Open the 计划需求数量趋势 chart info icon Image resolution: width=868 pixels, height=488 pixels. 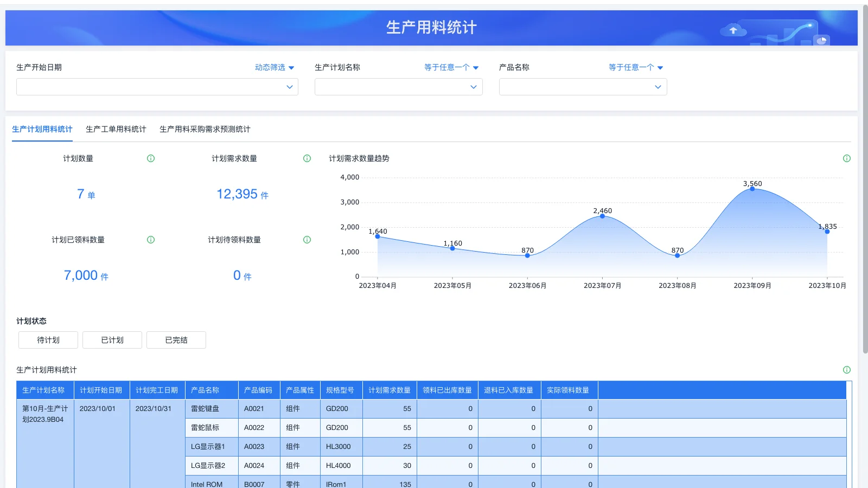(x=846, y=158)
